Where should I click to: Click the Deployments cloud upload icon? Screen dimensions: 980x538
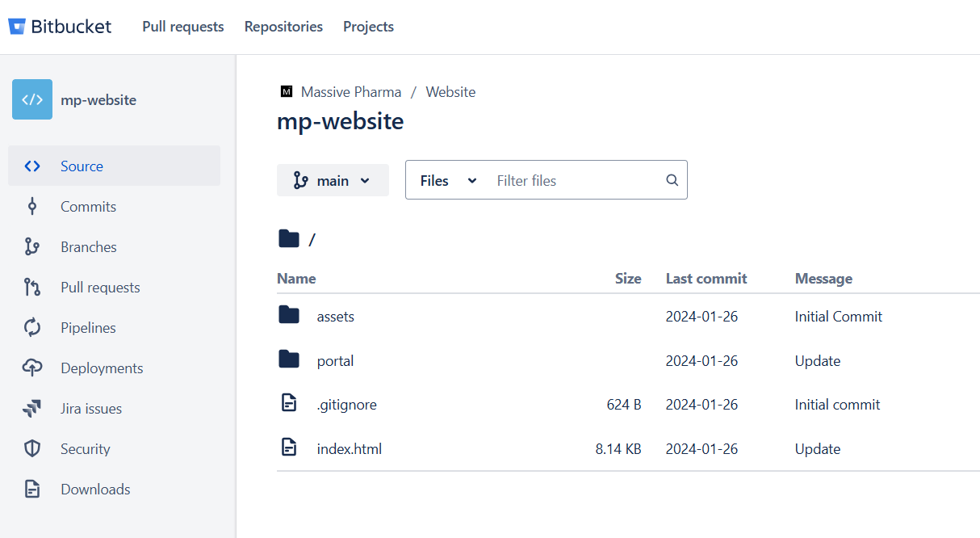[x=32, y=368]
